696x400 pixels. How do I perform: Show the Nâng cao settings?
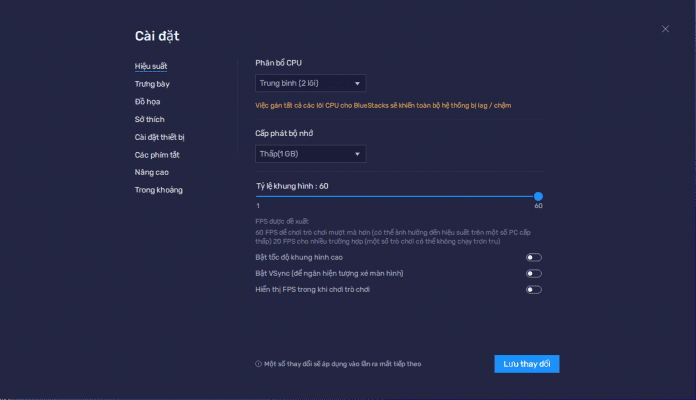151,172
